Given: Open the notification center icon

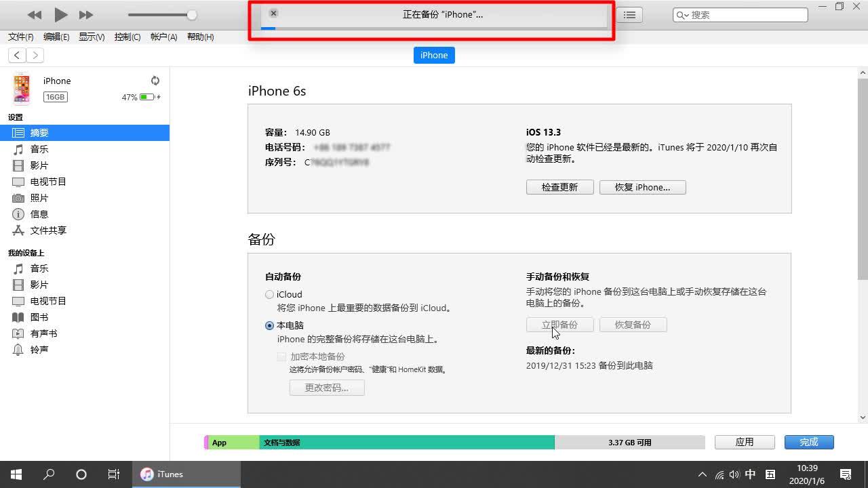Looking at the screenshot, I should pos(846,474).
